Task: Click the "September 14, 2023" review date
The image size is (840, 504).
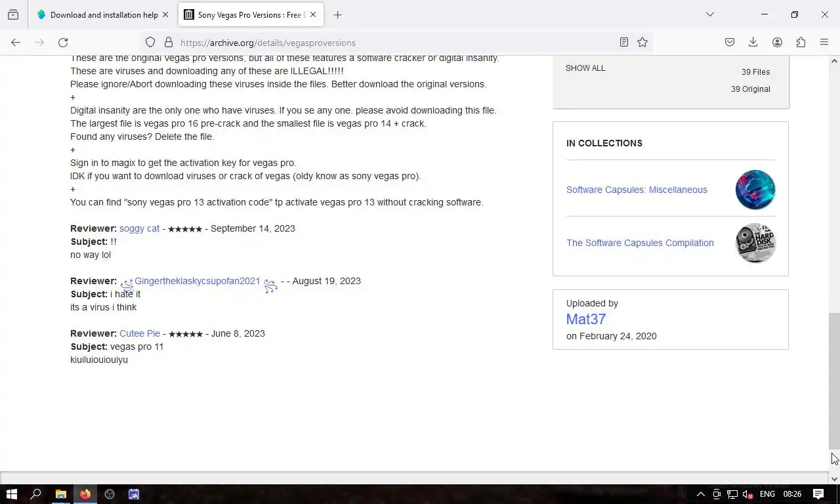Action: (x=253, y=228)
